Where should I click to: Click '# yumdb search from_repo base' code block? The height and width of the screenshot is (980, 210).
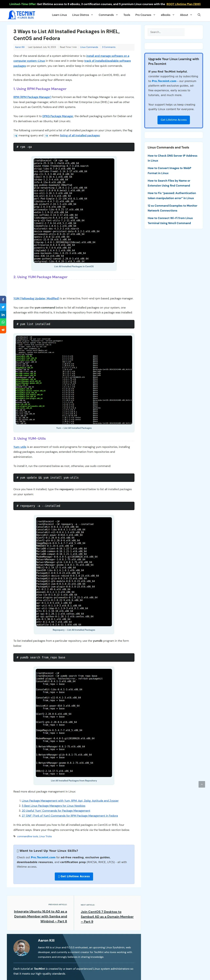coord(74,657)
